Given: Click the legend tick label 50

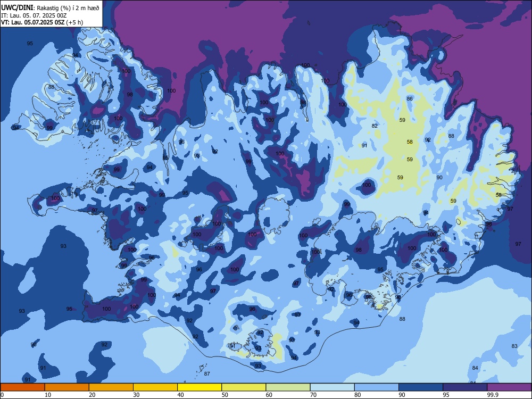Looking at the screenshot, I should [225, 395].
